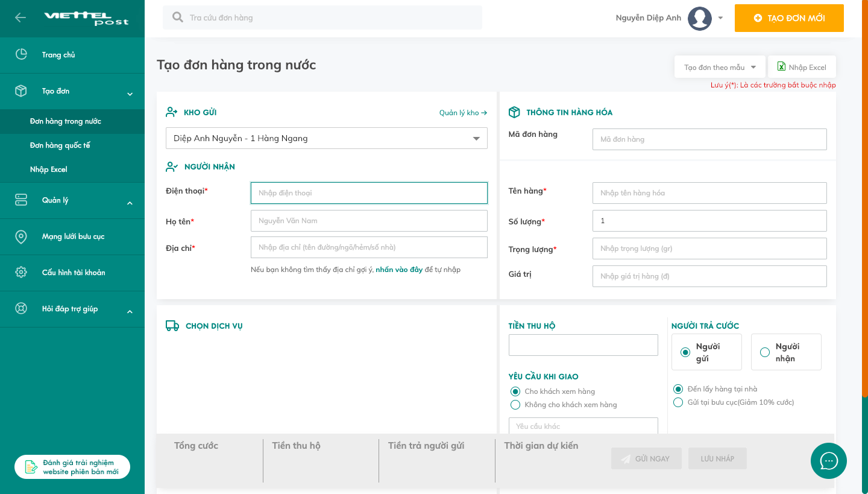
Task: Focus the Tra cứu đơn hàng search field
Action: (x=322, y=17)
